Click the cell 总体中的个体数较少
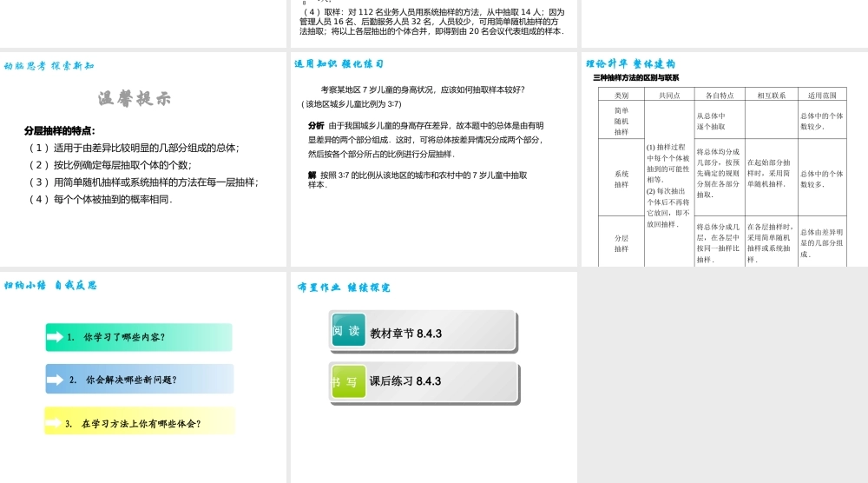868x483 pixels. click(x=822, y=121)
